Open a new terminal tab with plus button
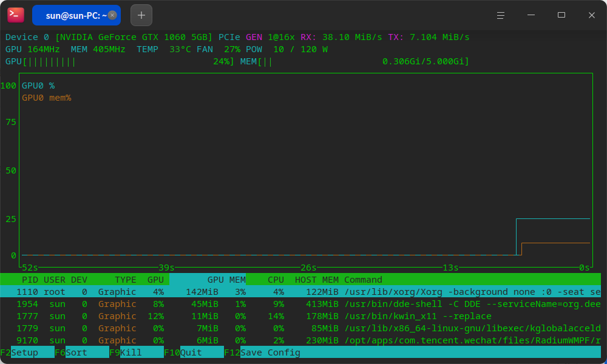This screenshot has height=364, width=607. 141,15
